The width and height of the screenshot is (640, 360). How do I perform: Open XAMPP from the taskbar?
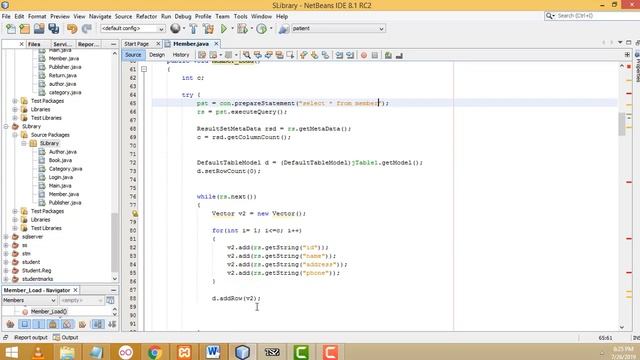tap(184, 352)
